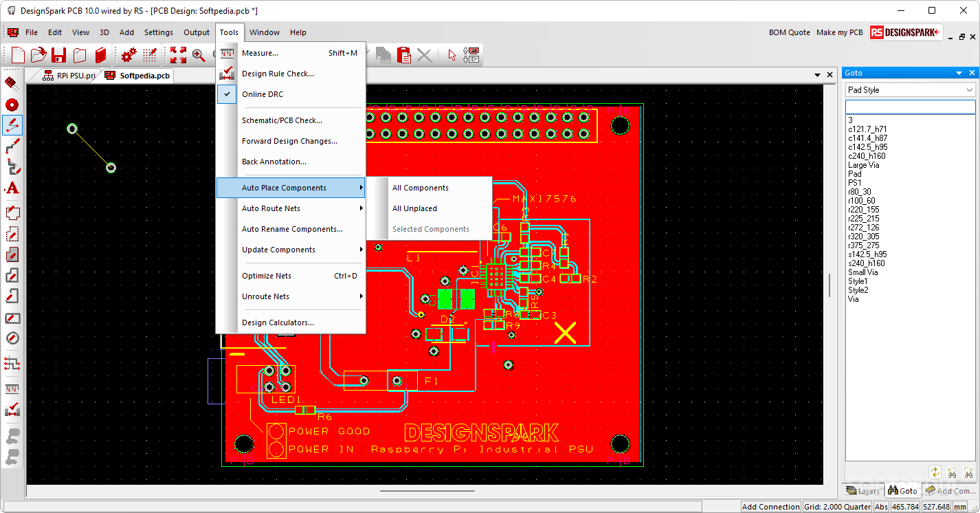Open the document tabs list dropdown arrow

(818, 75)
